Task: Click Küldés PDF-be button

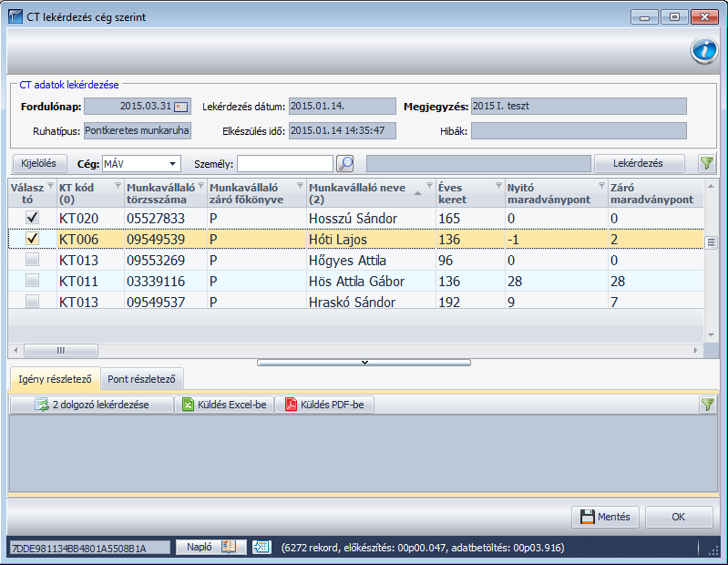Action: click(324, 405)
